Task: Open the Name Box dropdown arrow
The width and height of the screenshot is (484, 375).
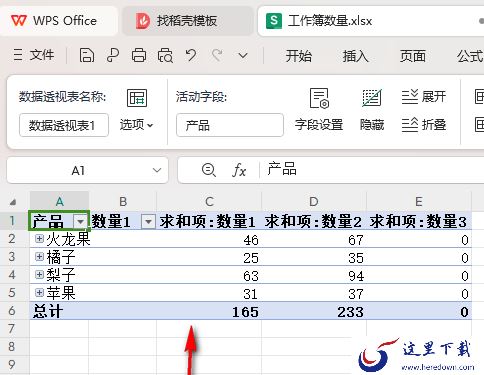Action: [157, 170]
